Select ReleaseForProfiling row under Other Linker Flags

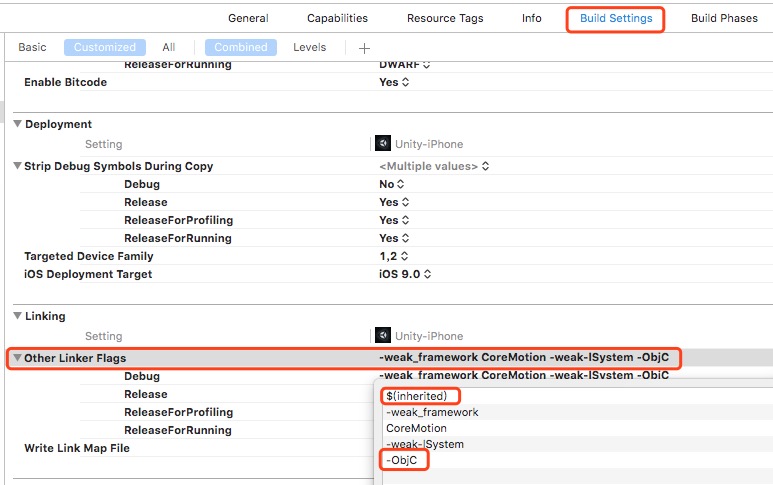pyautogui.click(x=178, y=412)
